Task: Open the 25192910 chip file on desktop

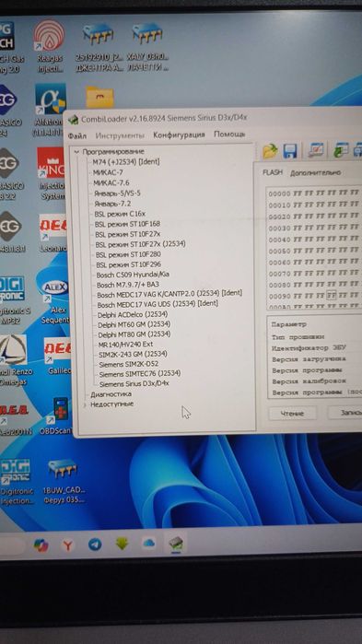Action: point(99,46)
